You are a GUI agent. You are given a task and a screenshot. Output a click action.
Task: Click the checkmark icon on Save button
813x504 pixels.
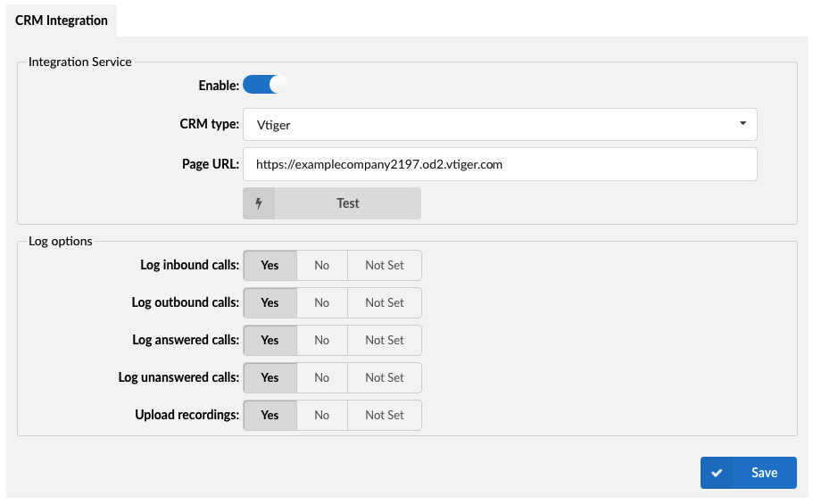pyautogui.click(x=717, y=473)
